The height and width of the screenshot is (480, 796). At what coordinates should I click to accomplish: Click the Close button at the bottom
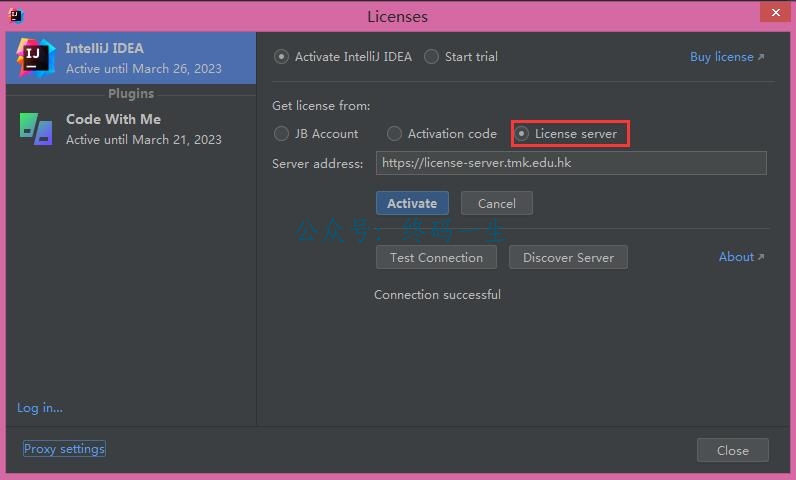pyautogui.click(x=733, y=450)
